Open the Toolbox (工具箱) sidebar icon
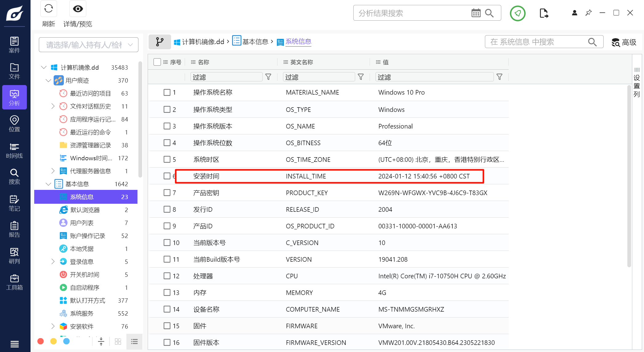 [x=14, y=282]
